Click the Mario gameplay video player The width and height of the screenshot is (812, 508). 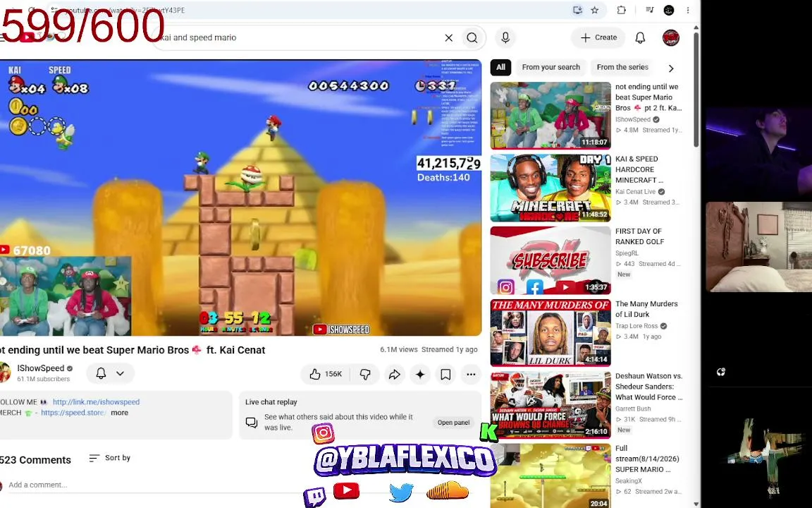(241, 198)
